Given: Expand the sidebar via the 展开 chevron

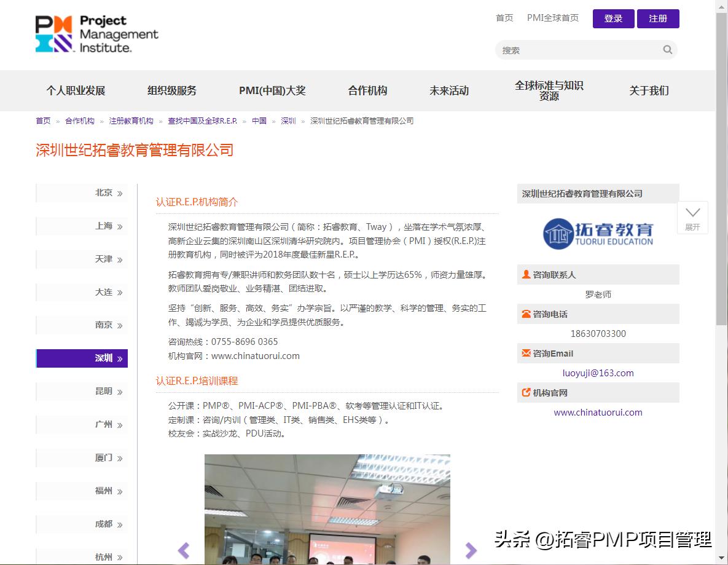Looking at the screenshot, I should pyautogui.click(x=692, y=218).
